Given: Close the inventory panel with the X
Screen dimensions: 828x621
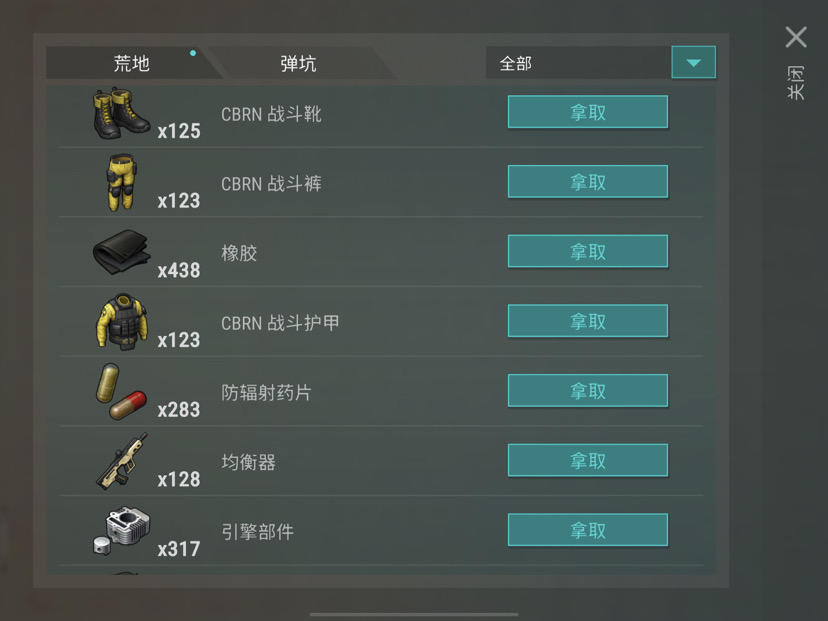Looking at the screenshot, I should 796,37.
